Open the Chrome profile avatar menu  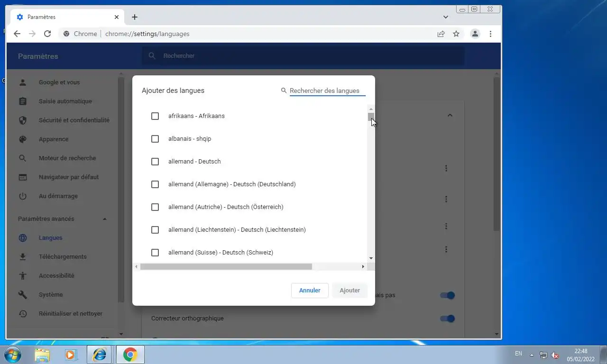pos(475,34)
